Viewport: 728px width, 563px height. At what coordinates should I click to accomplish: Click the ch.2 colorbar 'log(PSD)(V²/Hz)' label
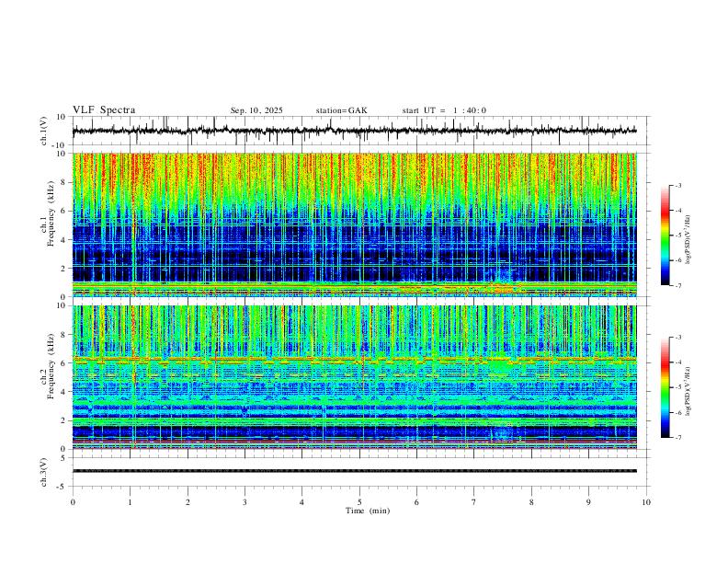(x=688, y=392)
